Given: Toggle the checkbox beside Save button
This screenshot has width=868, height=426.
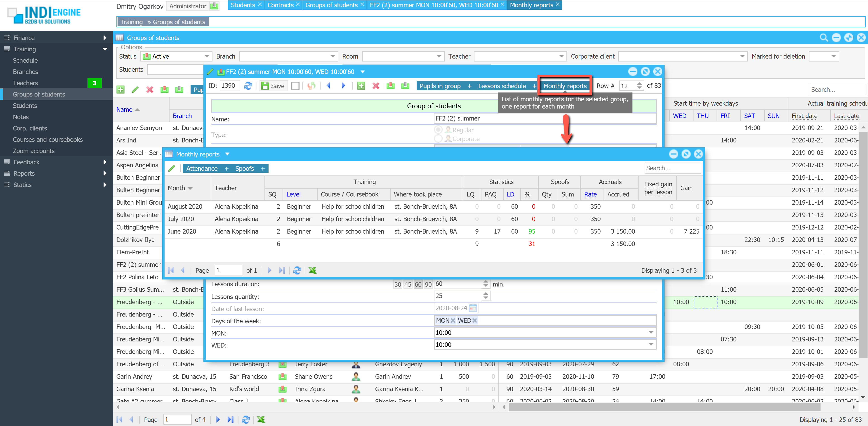Looking at the screenshot, I should click(x=295, y=86).
